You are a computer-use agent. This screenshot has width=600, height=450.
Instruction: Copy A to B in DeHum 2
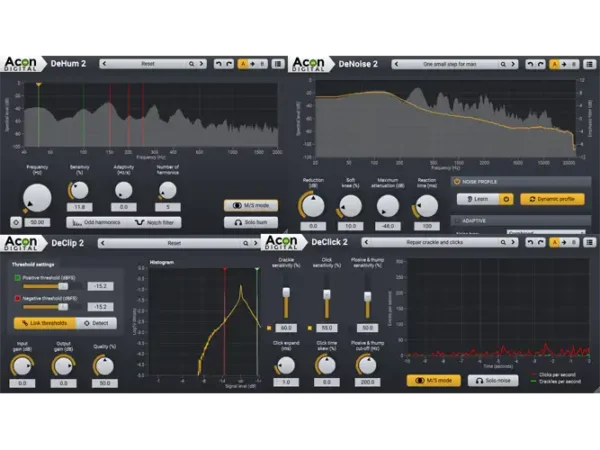click(253, 64)
